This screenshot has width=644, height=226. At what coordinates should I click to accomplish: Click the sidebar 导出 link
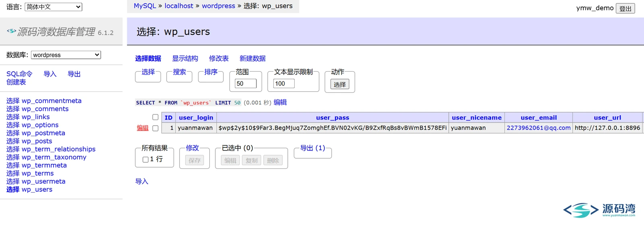[x=74, y=74]
